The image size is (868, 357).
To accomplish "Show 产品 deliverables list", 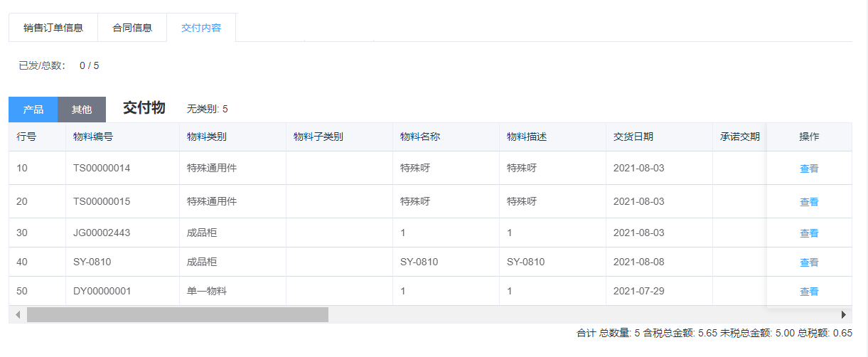I will (x=33, y=110).
